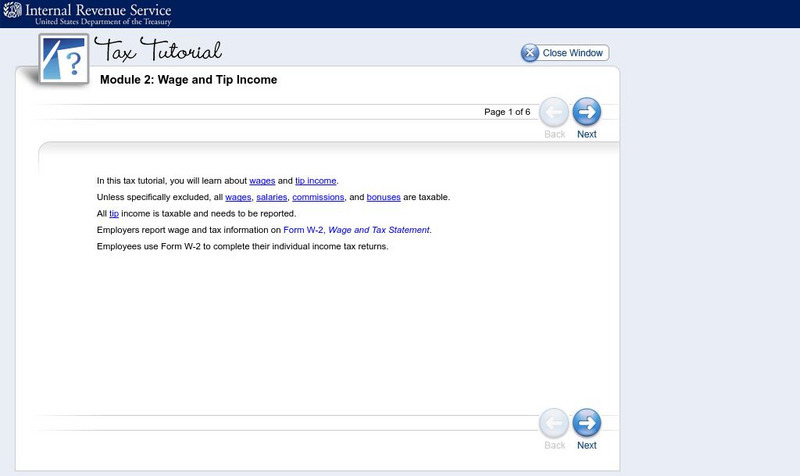Click the 'Internal Revenue Service' header text
The width and height of the screenshot is (800, 476).
[x=98, y=10]
